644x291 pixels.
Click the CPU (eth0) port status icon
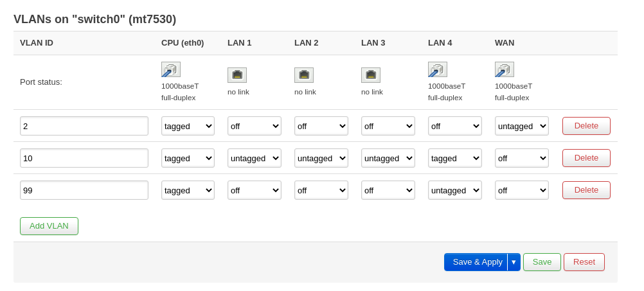point(171,69)
